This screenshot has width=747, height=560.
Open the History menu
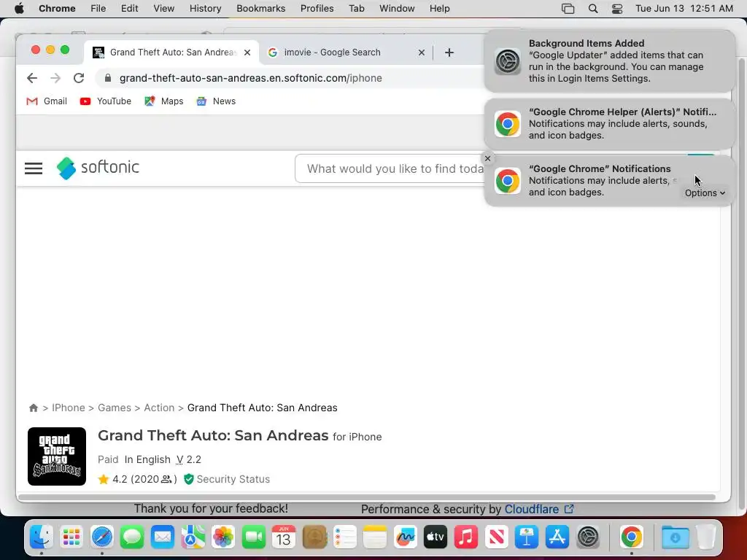[205, 9]
